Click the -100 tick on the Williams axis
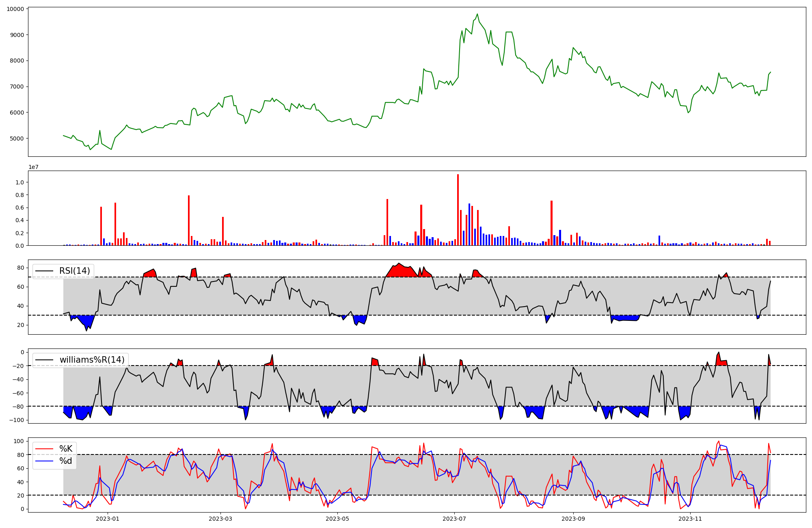 point(17,420)
